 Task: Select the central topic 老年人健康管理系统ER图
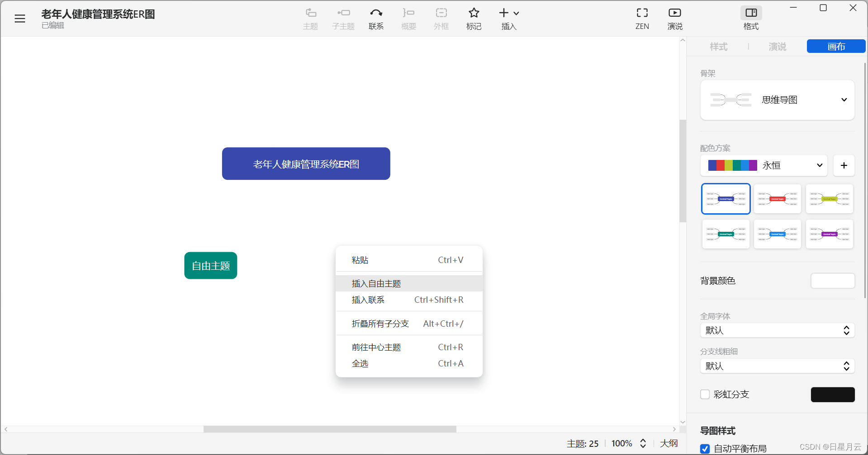(306, 164)
